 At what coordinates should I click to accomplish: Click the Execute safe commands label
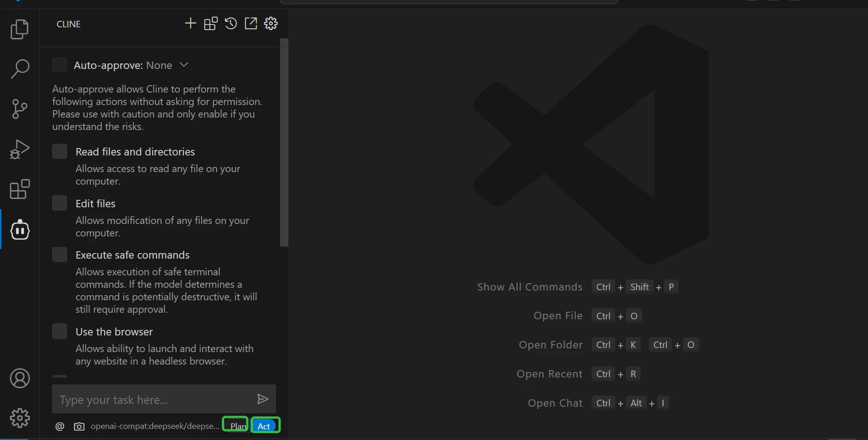(x=133, y=255)
